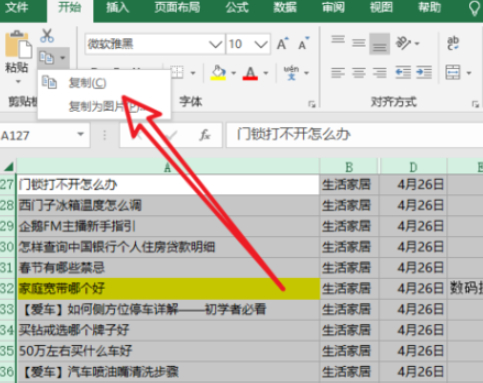Image resolution: width=483 pixels, height=383 pixels.
Task: Switch to the 视图 tab
Action: click(381, 7)
